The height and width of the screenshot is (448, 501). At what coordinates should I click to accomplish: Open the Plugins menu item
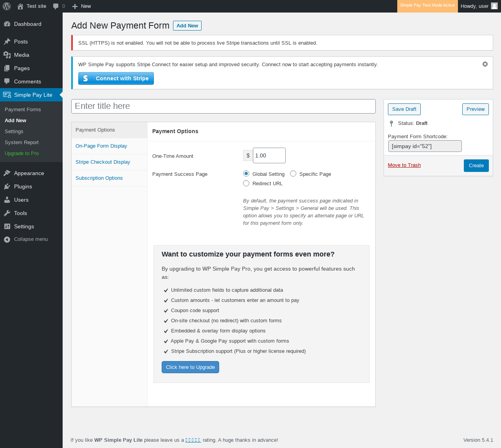click(x=31, y=186)
